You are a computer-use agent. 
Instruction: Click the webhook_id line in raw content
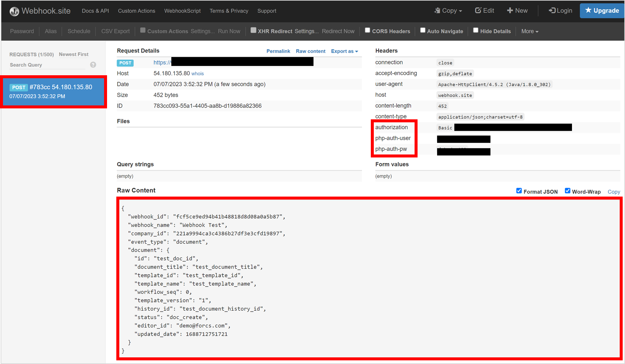206,217
